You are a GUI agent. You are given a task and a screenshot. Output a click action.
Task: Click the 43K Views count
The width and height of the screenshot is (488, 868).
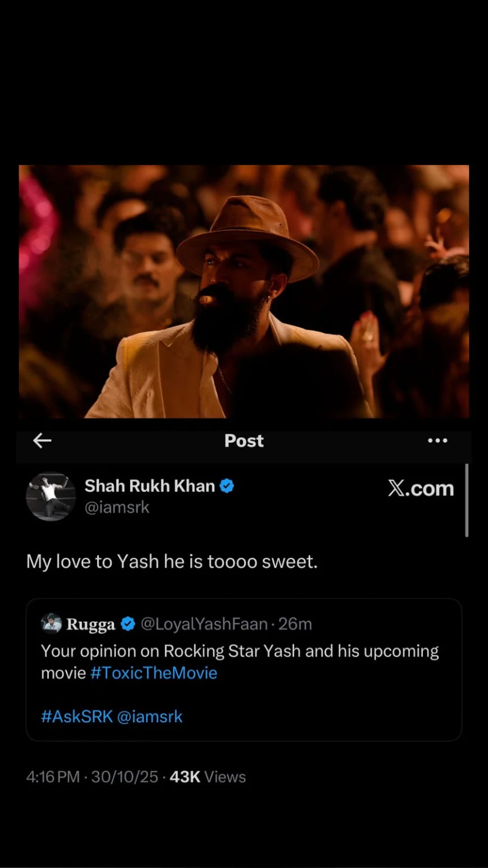(208, 777)
